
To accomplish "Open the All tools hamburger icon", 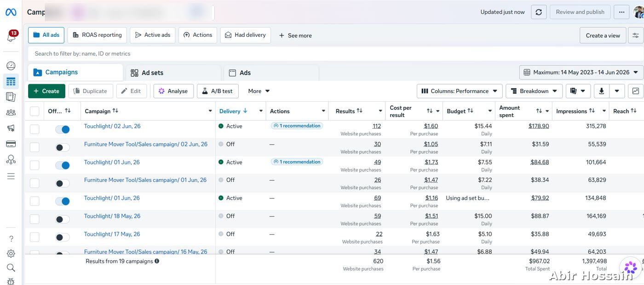I will tap(11, 176).
